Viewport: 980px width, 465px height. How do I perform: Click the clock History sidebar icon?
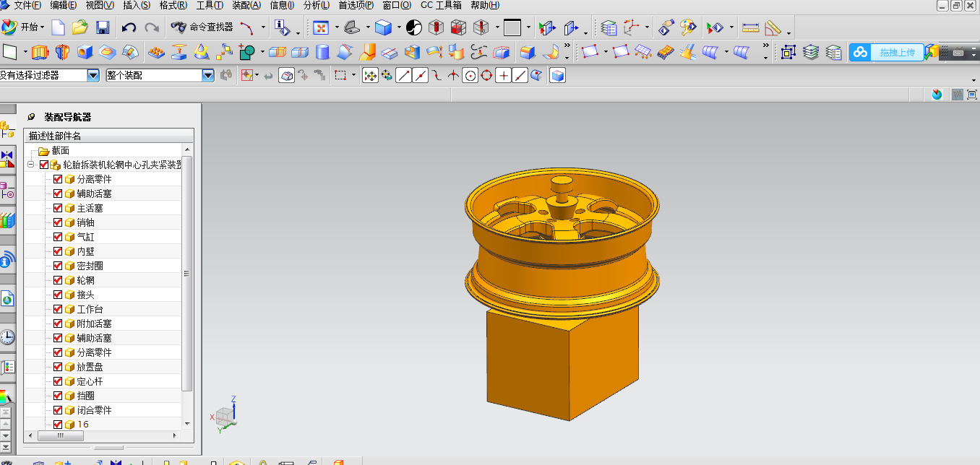coord(7,337)
